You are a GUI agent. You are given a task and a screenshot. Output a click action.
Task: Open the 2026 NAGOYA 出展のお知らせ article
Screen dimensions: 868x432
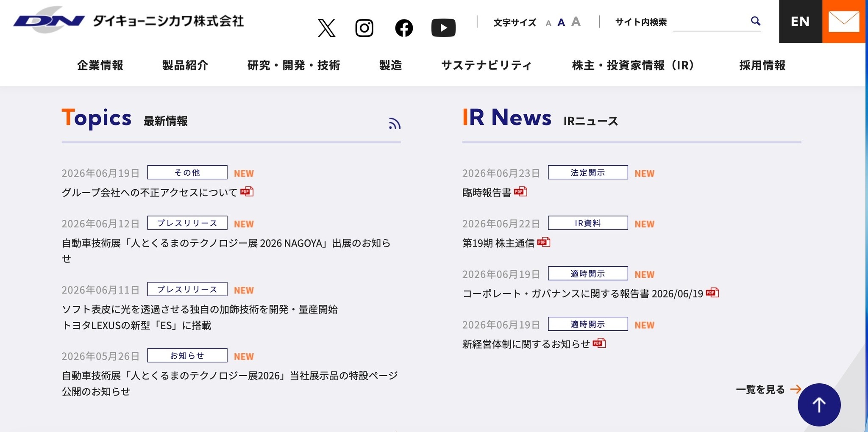point(226,251)
